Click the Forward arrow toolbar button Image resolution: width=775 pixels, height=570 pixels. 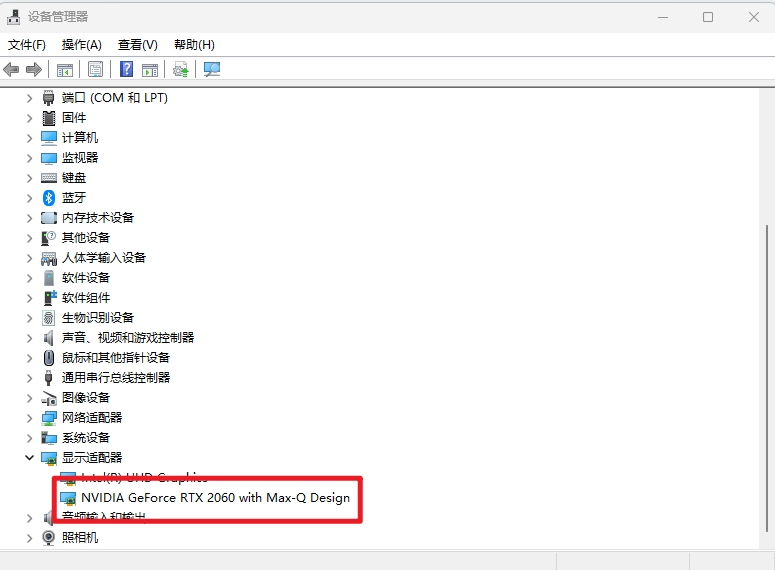click(34, 69)
